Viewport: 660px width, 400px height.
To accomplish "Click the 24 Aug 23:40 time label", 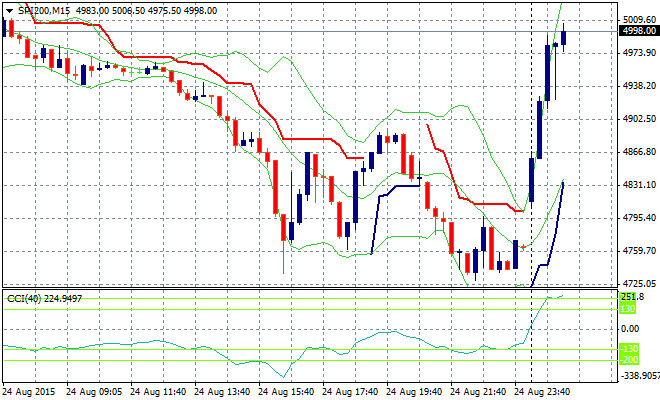I will coord(542,392).
